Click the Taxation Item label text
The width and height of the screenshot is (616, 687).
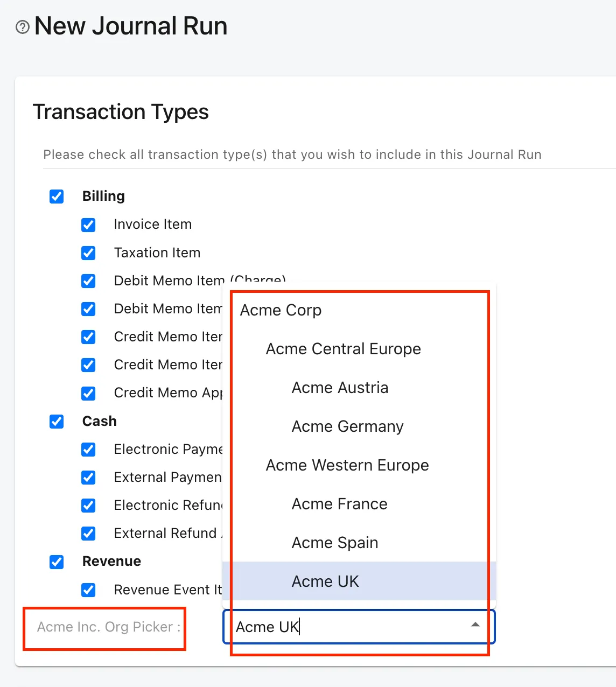pyautogui.click(x=157, y=253)
